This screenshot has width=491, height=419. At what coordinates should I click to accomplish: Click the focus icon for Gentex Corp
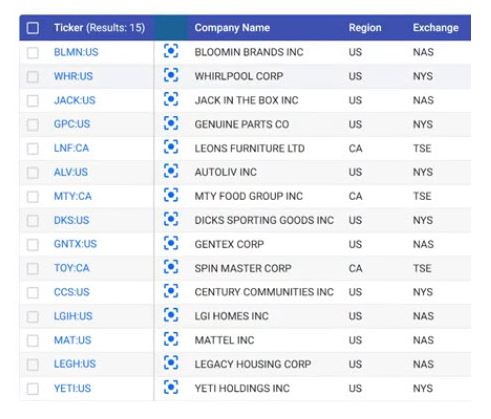(171, 243)
